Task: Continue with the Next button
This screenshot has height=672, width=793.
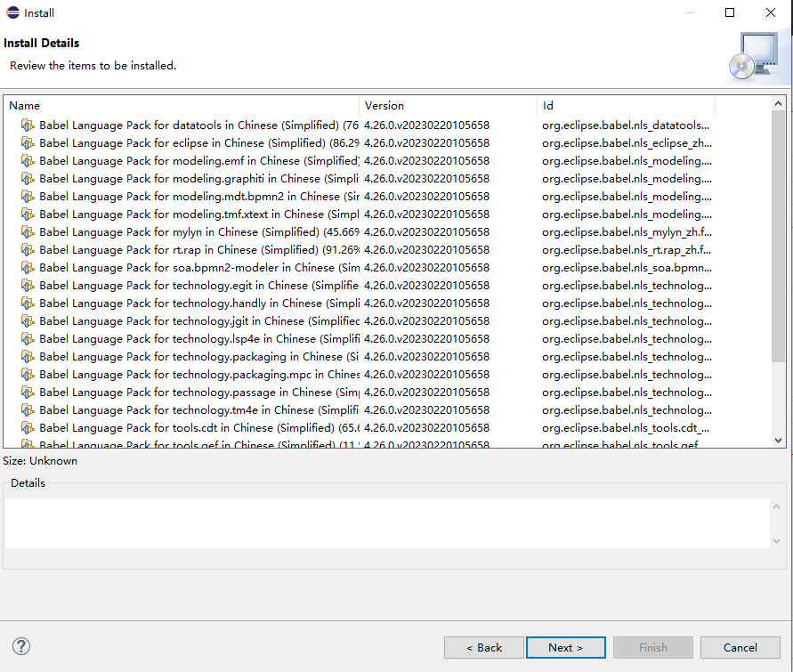Action: point(566,647)
